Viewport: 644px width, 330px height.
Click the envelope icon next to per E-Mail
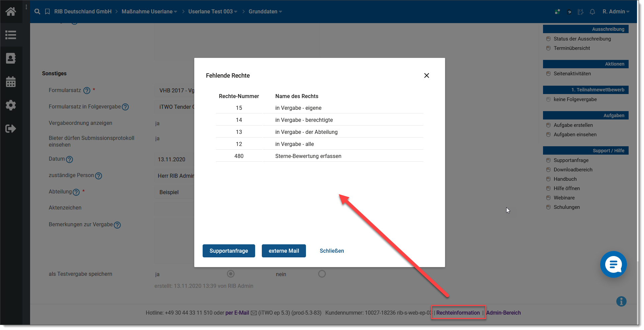[254, 313]
